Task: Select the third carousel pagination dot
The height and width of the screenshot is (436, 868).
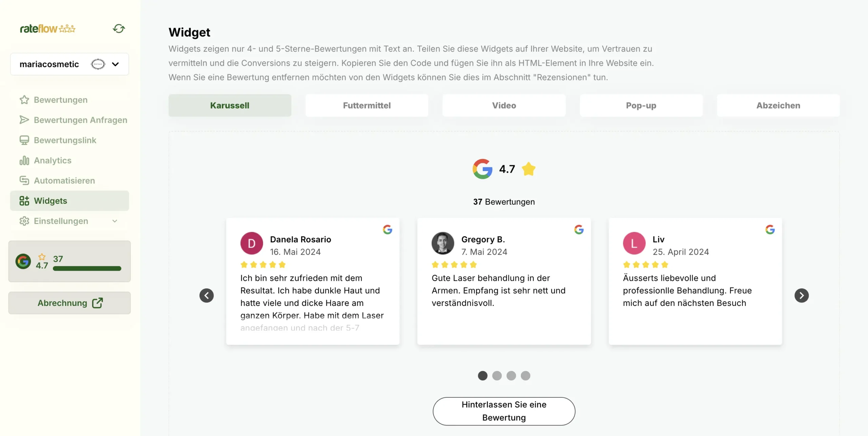Action: point(511,375)
